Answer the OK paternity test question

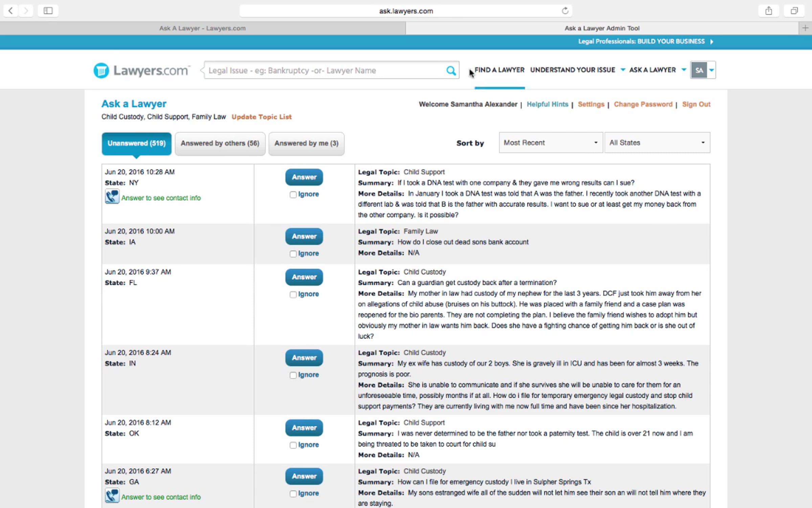[x=304, y=428]
